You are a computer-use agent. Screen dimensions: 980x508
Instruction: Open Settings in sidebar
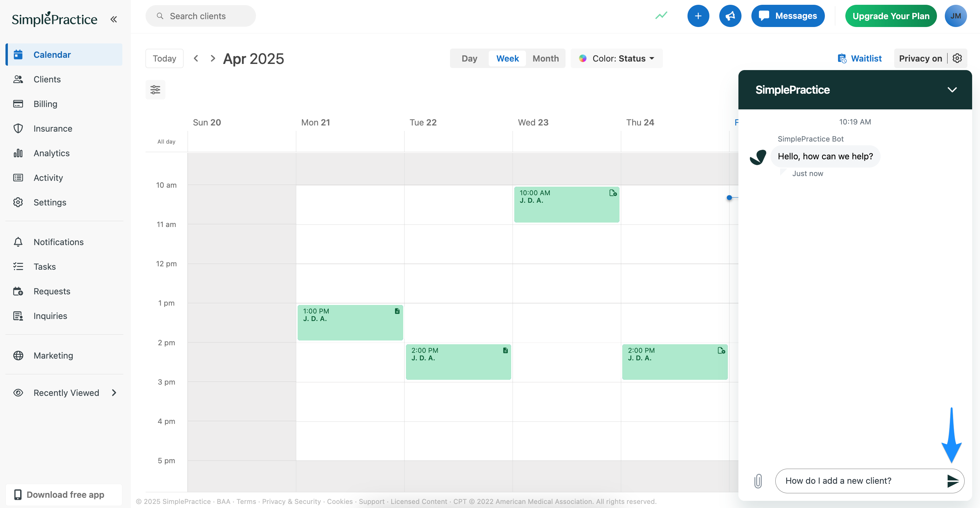click(x=64, y=202)
